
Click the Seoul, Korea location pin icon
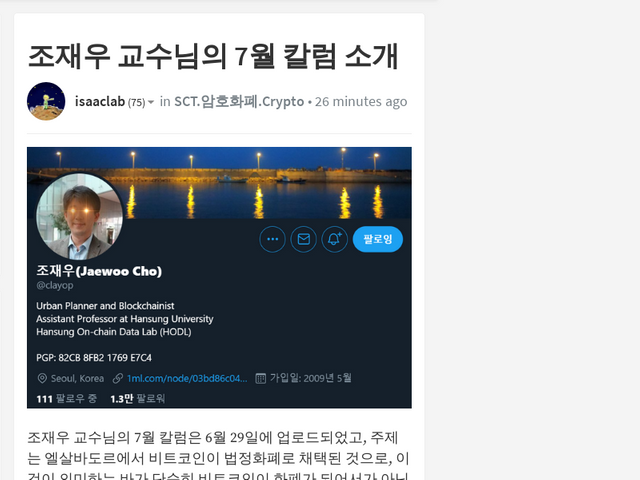point(42,378)
